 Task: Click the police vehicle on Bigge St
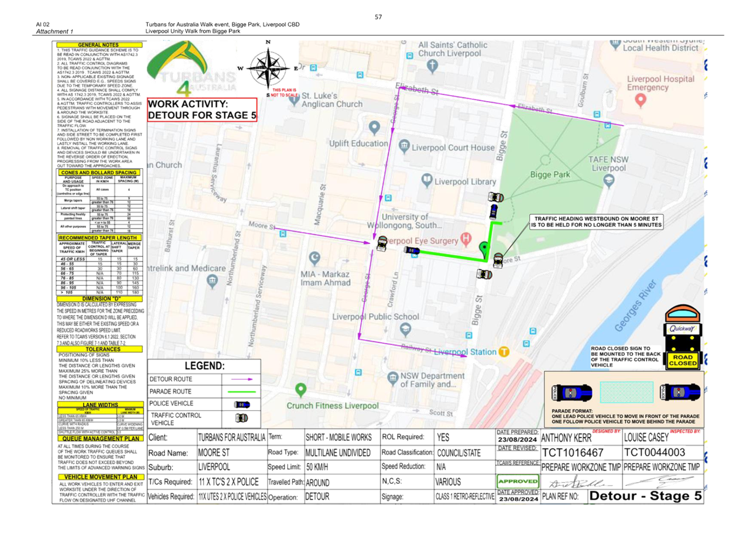pyautogui.click(x=493, y=211)
